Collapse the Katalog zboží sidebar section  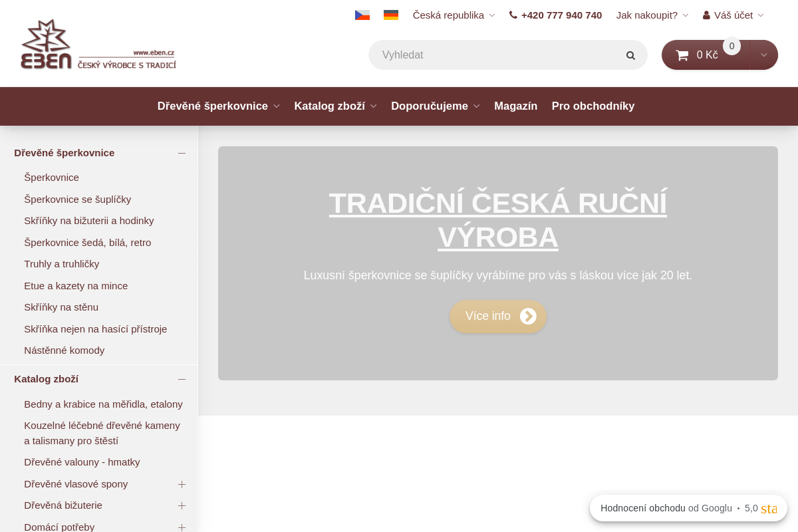(182, 379)
